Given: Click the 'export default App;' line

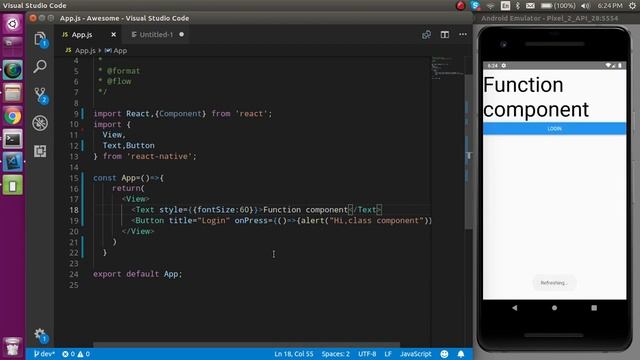Looking at the screenshot, I should (x=138, y=274).
